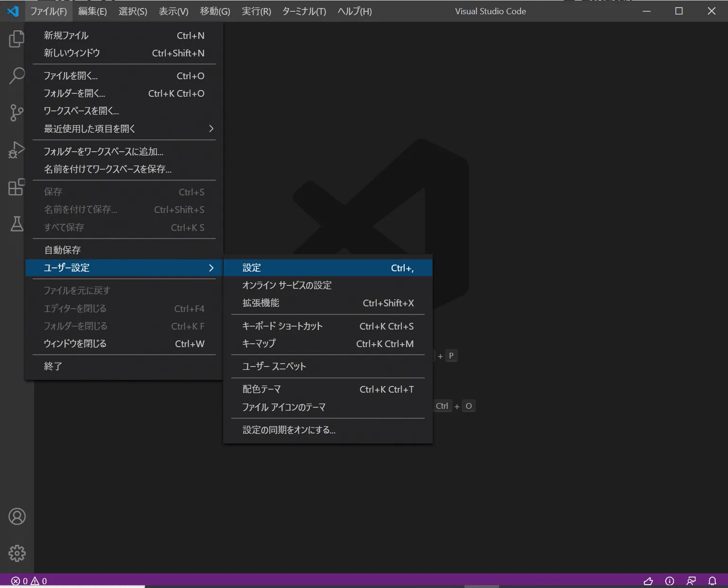Expand 最近使用した項目を開く submenu
The height and width of the screenshot is (588, 728).
point(124,129)
